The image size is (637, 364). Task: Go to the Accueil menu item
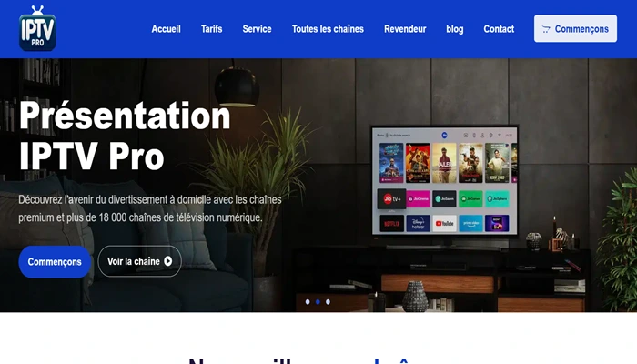166,29
